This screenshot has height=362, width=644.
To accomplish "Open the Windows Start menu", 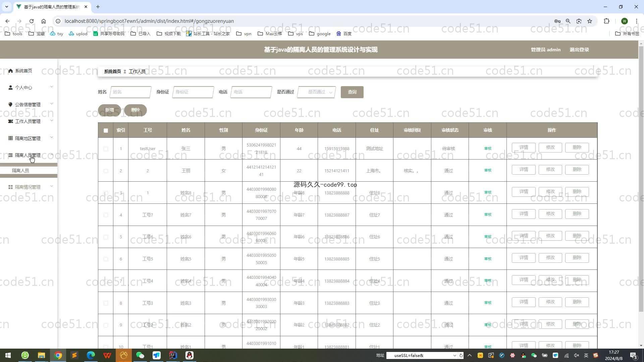I will click(x=8, y=355).
